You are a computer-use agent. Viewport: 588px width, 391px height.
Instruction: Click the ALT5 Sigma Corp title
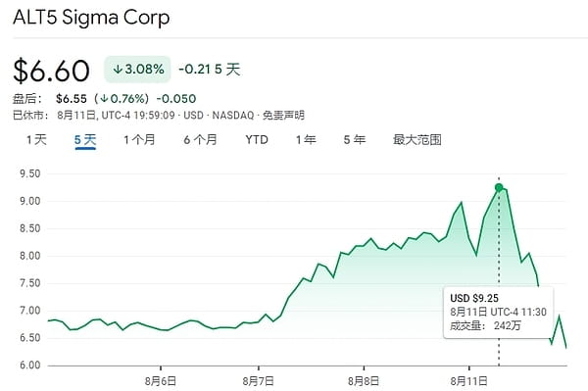91,18
